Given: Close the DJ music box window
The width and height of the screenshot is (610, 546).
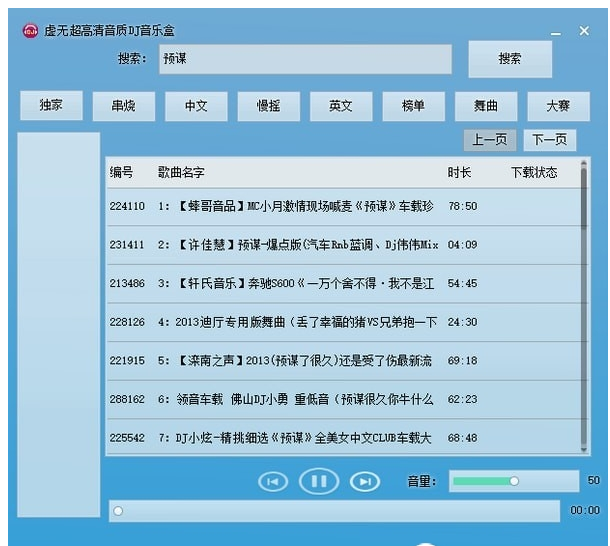Looking at the screenshot, I should 584,31.
